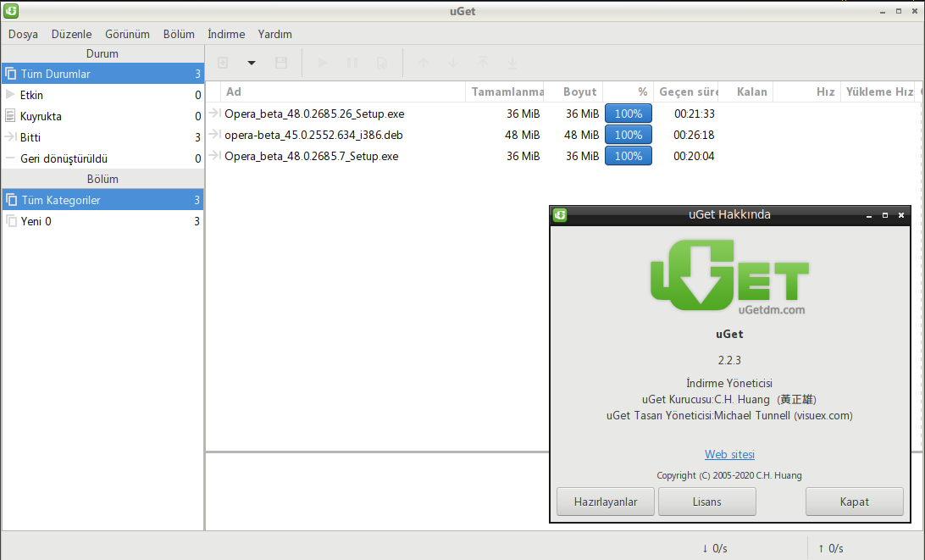Click the version number 2.2.3
The width and height of the screenshot is (925, 560).
[729, 360]
